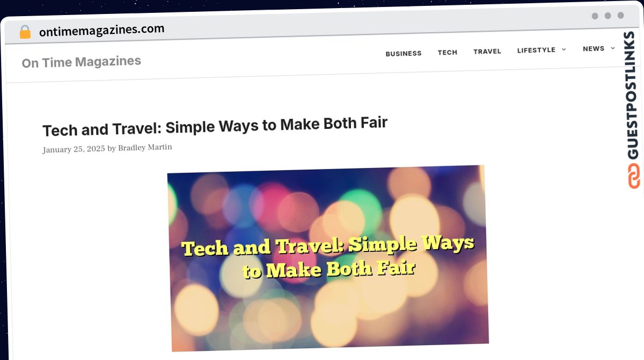
Task: Go to the Travel section
Action: 487,51
